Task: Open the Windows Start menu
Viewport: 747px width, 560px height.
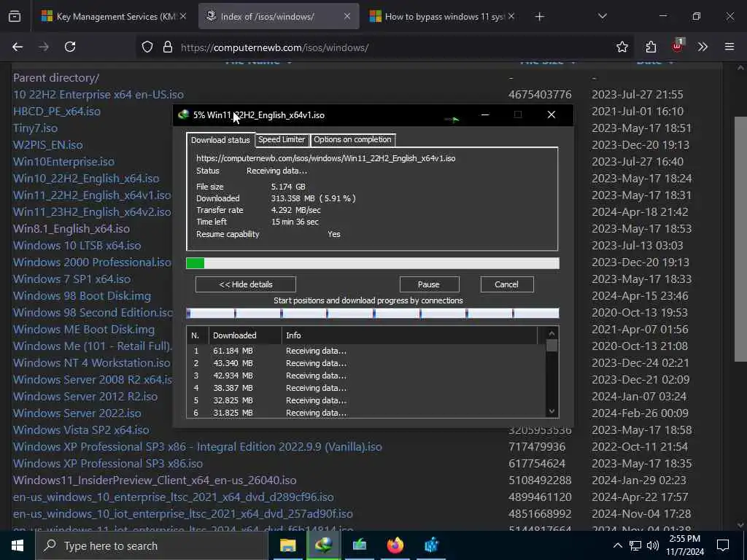Action: point(18,545)
